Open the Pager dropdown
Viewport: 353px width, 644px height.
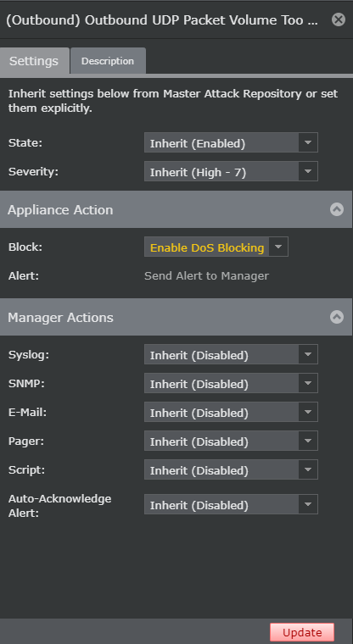[x=231, y=441]
